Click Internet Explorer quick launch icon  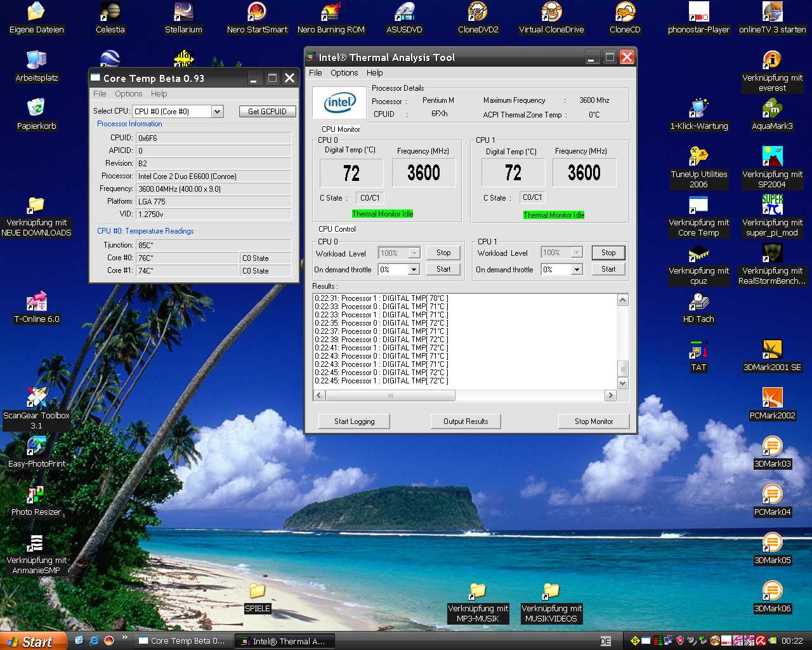(94, 640)
